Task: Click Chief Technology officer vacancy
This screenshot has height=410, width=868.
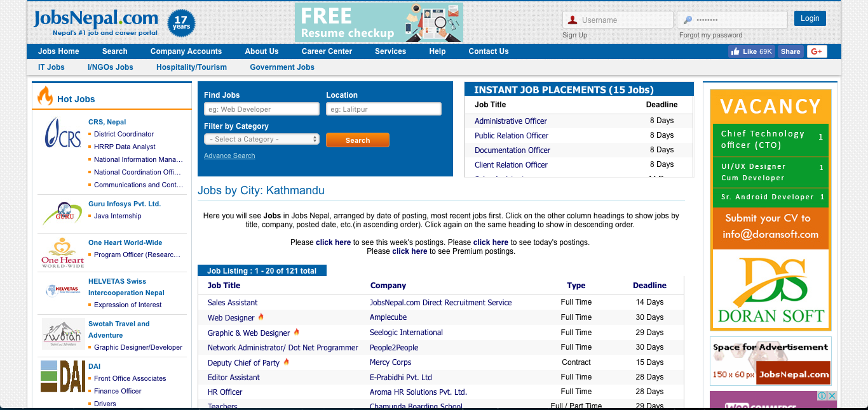Action: point(770,140)
